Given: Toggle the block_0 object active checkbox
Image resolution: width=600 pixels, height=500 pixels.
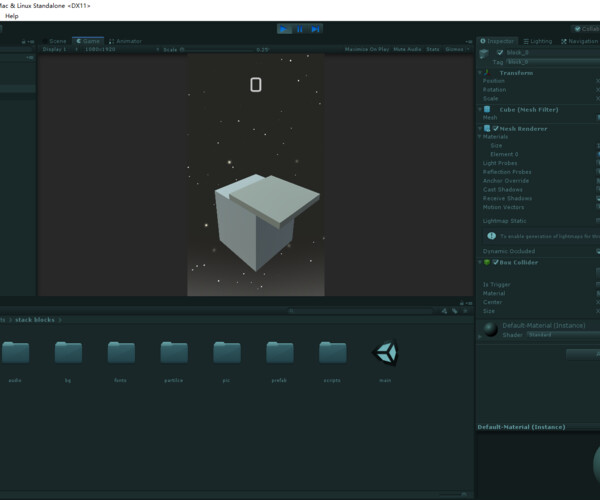Looking at the screenshot, I should point(500,52).
